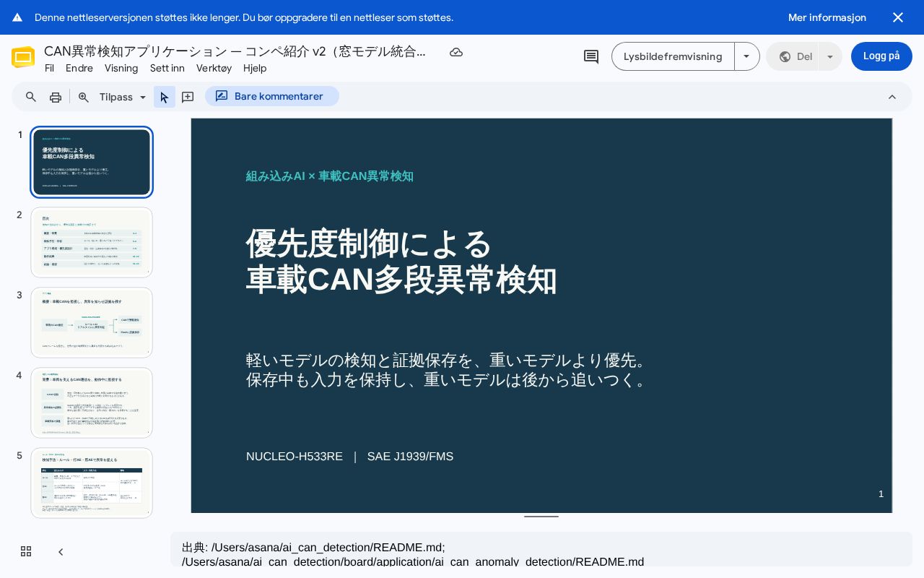This screenshot has width=924, height=578.
Task: Select slide 4 thumbnail
Action: [92, 402]
